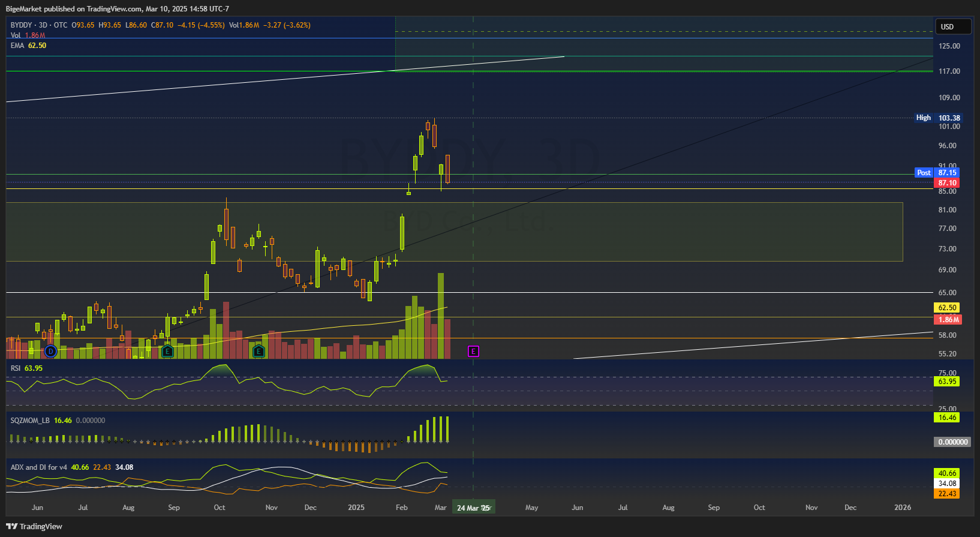Viewport: 980px width, 537px height.
Task: Click the 117.00 price scale label
Action: 949,71
